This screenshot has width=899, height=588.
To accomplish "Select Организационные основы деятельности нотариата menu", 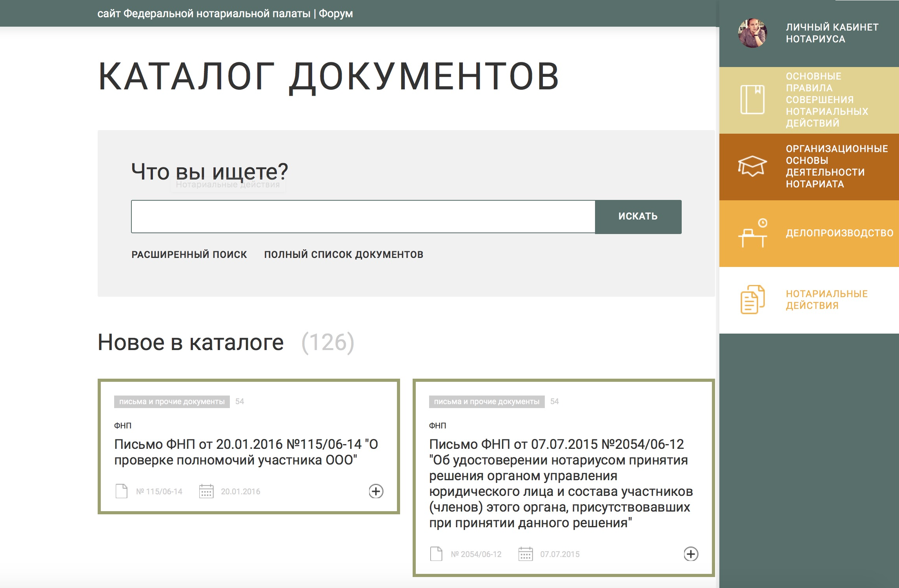I will pos(836,166).
